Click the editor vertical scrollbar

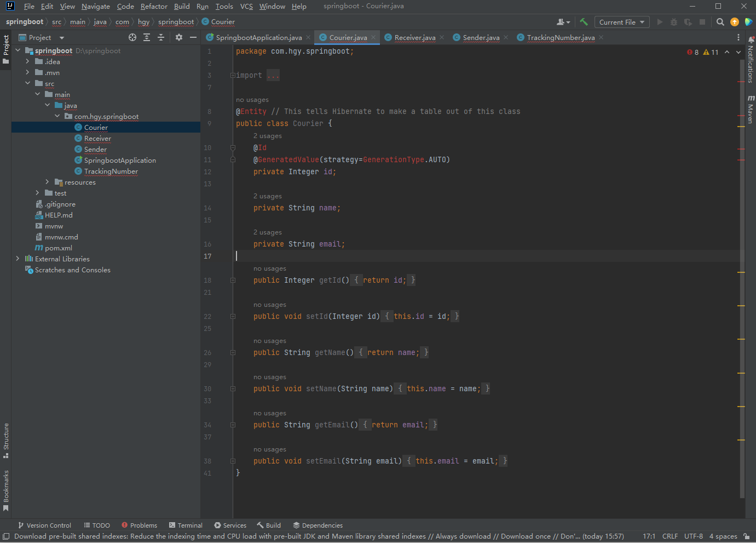coord(742,274)
